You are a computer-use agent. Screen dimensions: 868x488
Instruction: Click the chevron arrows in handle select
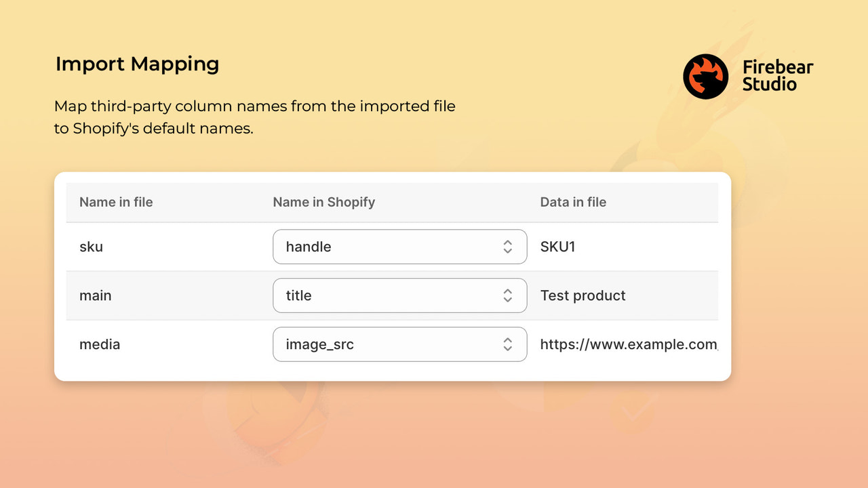tap(507, 247)
